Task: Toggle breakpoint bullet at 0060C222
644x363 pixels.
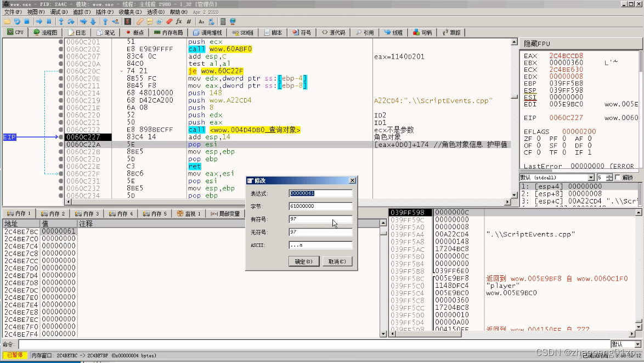Action: tap(61, 130)
